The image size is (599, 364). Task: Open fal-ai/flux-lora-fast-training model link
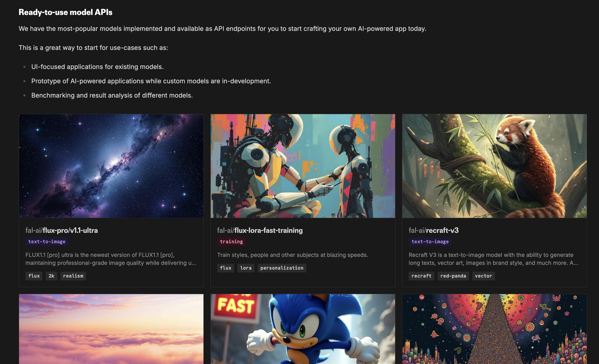[260, 230]
